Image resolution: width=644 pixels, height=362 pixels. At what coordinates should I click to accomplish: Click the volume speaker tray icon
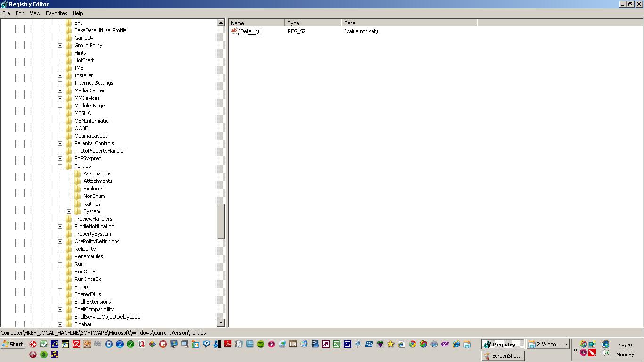(605, 353)
